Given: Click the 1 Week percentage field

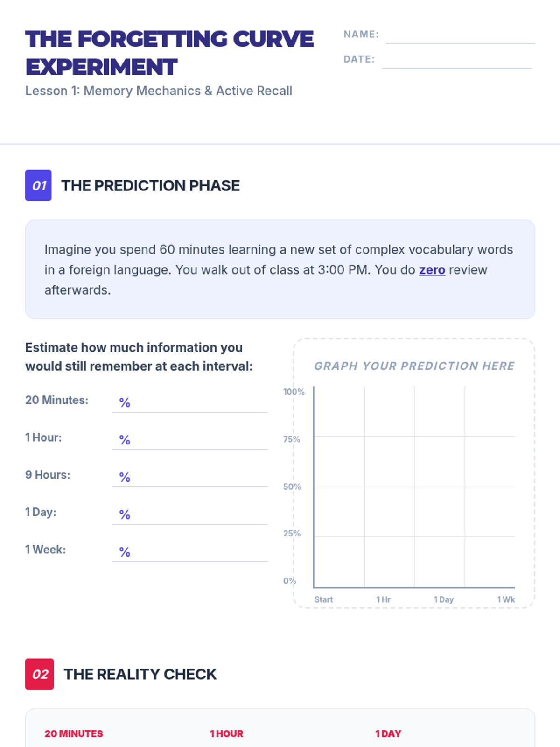Looking at the screenshot, I should click(x=190, y=551).
